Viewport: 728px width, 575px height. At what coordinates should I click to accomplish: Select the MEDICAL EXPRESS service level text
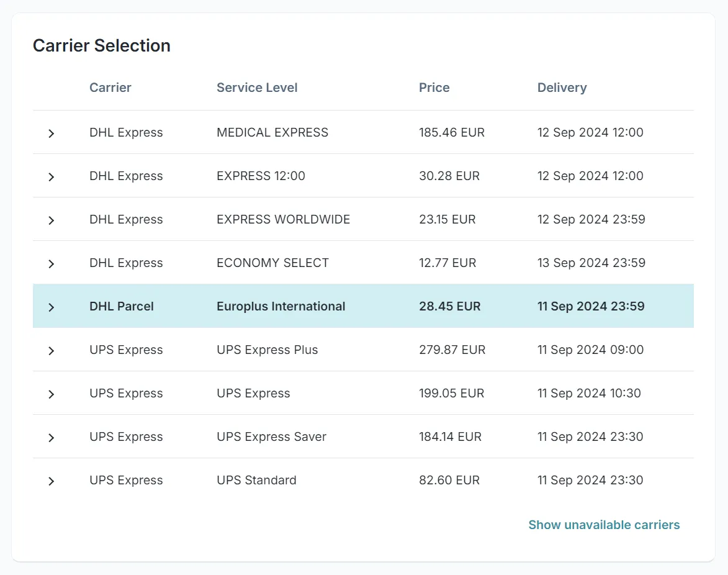272,132
